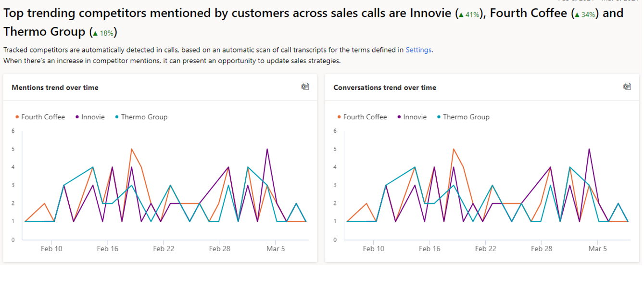This screenshot has height=292, width=644.
Task: Click the Mentions trend over time title
Action: (x=55, y=88)
